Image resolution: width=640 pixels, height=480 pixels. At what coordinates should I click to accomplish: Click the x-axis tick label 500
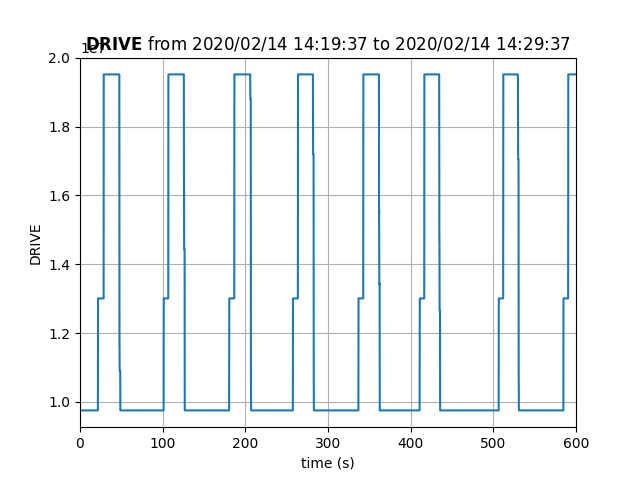coord(493,443)
